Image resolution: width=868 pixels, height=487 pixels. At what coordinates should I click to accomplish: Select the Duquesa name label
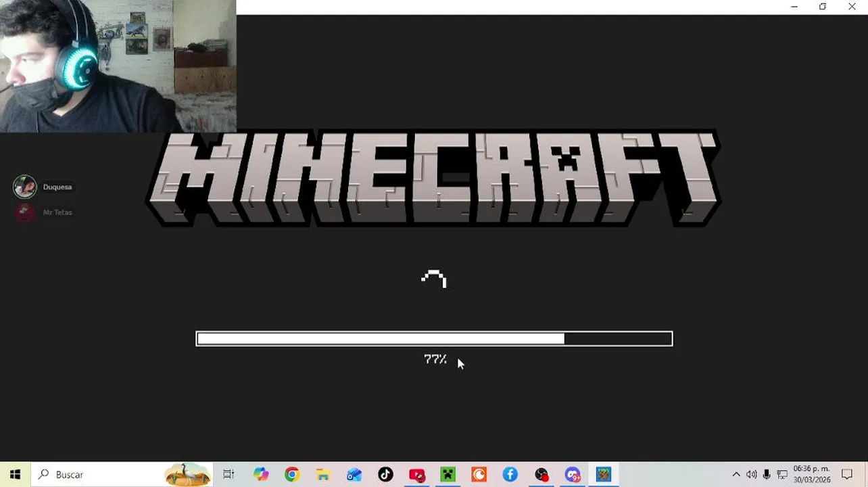pyautogui.click(x=57, y=187)
